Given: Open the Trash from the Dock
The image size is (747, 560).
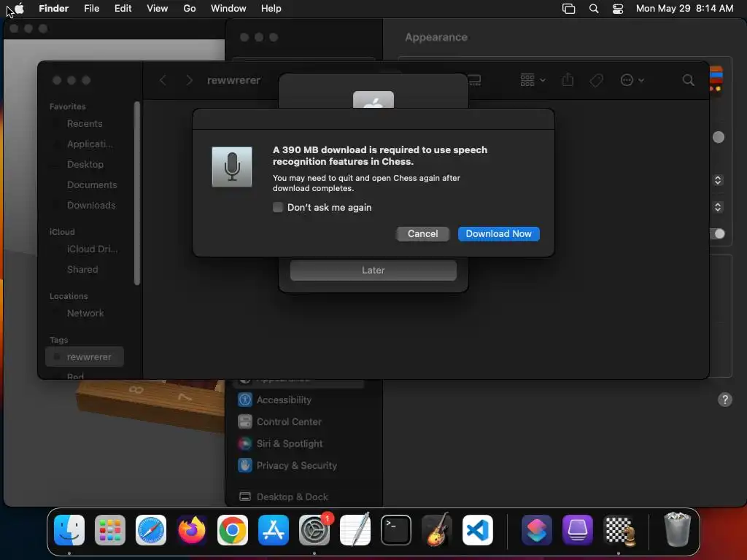Looking at the screenshot, I should [x=677, y=530].
